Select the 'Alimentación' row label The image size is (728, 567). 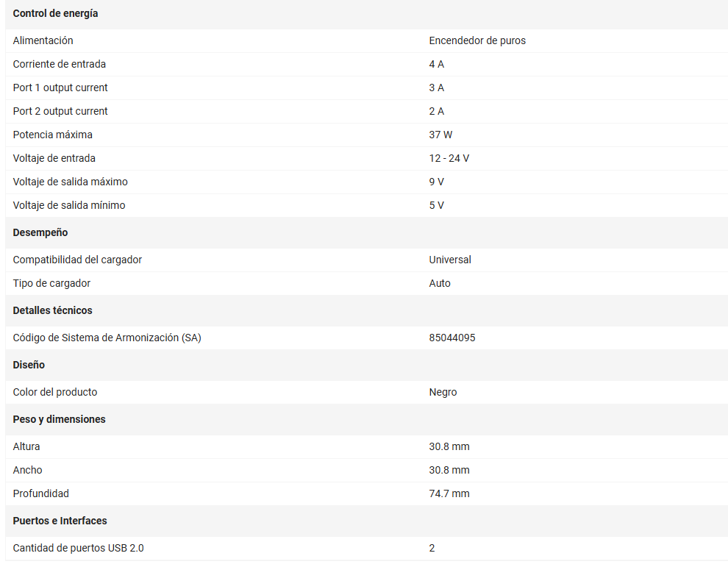point(43,40)
